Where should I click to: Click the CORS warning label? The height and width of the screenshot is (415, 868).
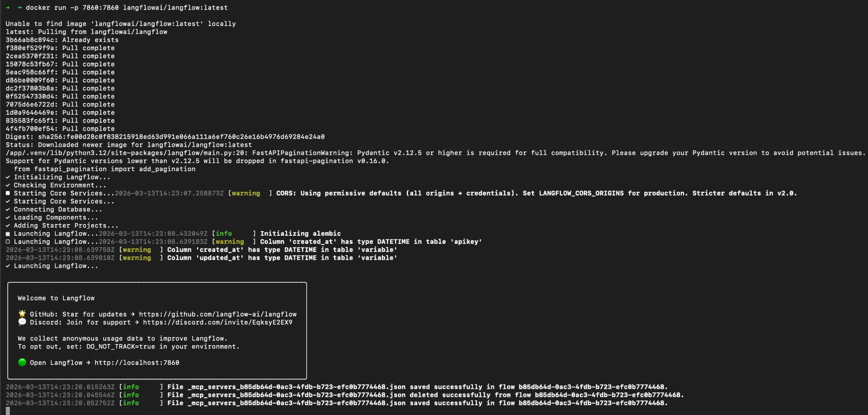tap(245, 193)
